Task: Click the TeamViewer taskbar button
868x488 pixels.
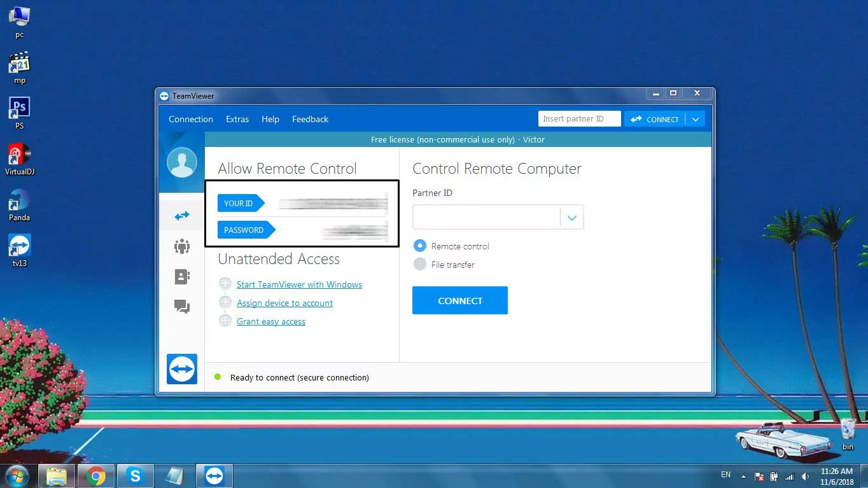Action: (x=214, y=476)
